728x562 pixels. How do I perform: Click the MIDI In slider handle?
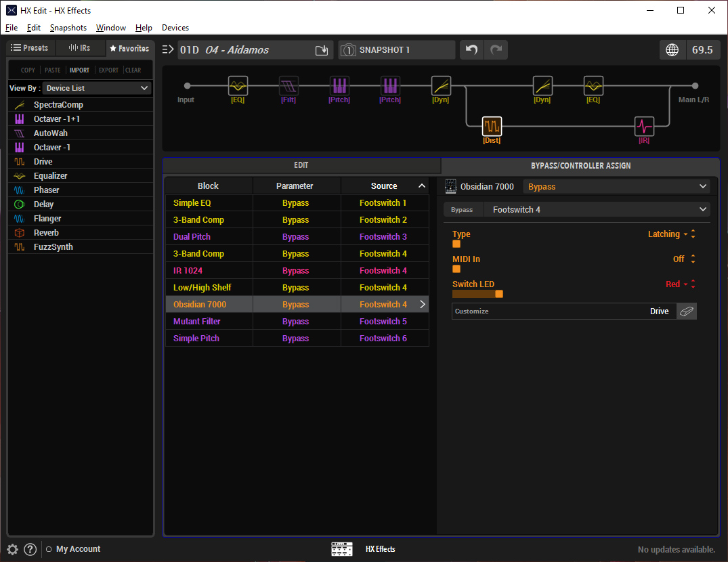point(456,269)
